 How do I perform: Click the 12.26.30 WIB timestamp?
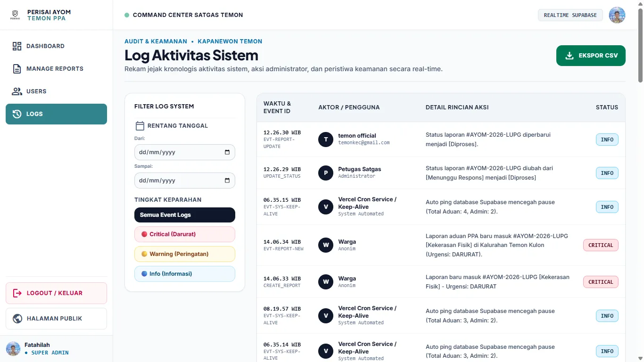pos(282,132)
